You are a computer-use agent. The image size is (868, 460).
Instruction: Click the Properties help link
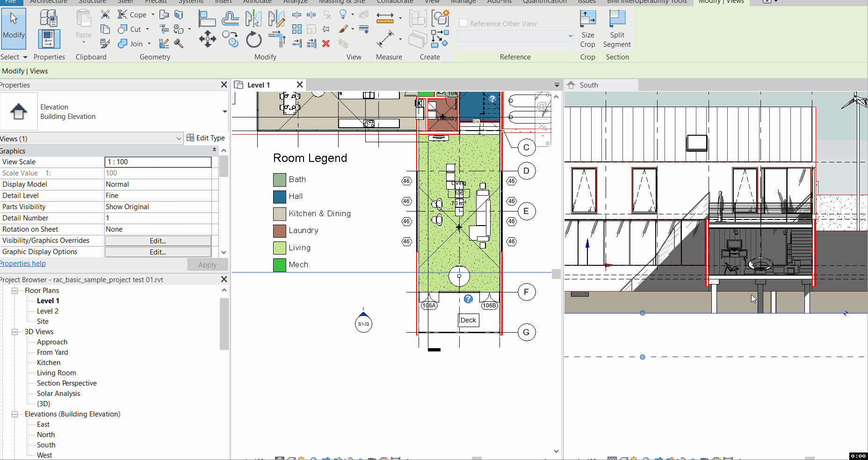[22, 263]
